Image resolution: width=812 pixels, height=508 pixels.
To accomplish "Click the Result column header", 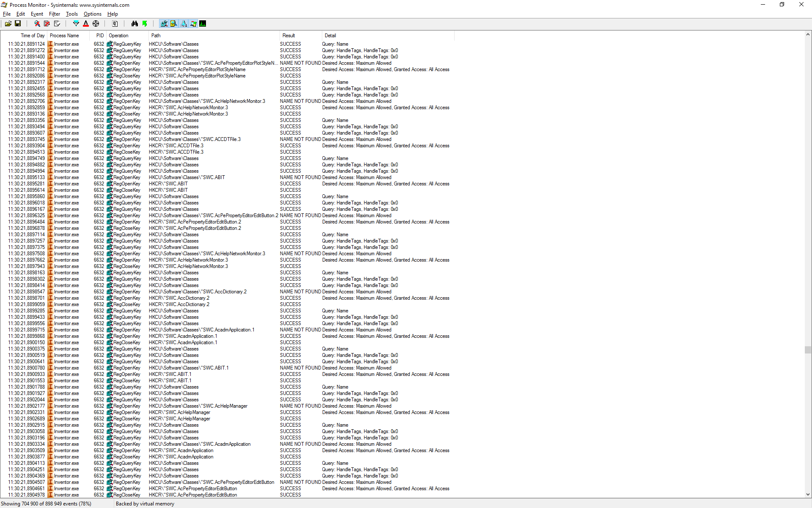I will point(300,36).
